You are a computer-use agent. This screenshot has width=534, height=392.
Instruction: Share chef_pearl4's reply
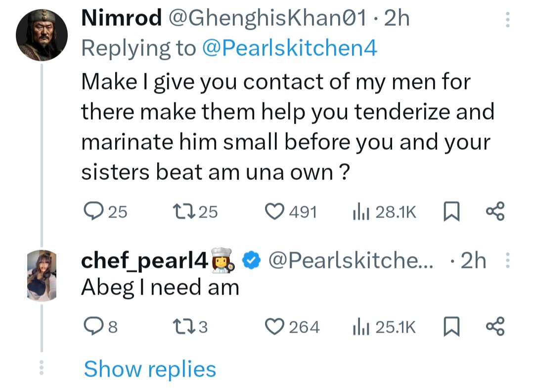pos(495,327)
